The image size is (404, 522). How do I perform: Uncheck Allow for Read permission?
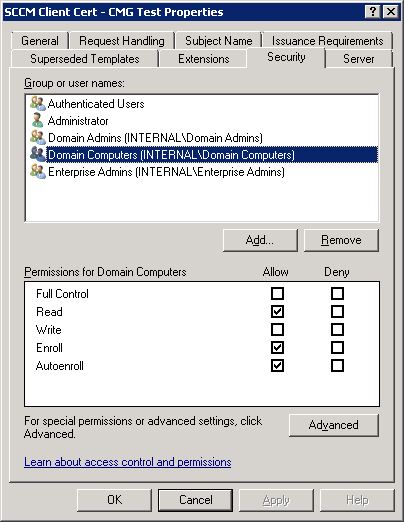coord(277,312)
